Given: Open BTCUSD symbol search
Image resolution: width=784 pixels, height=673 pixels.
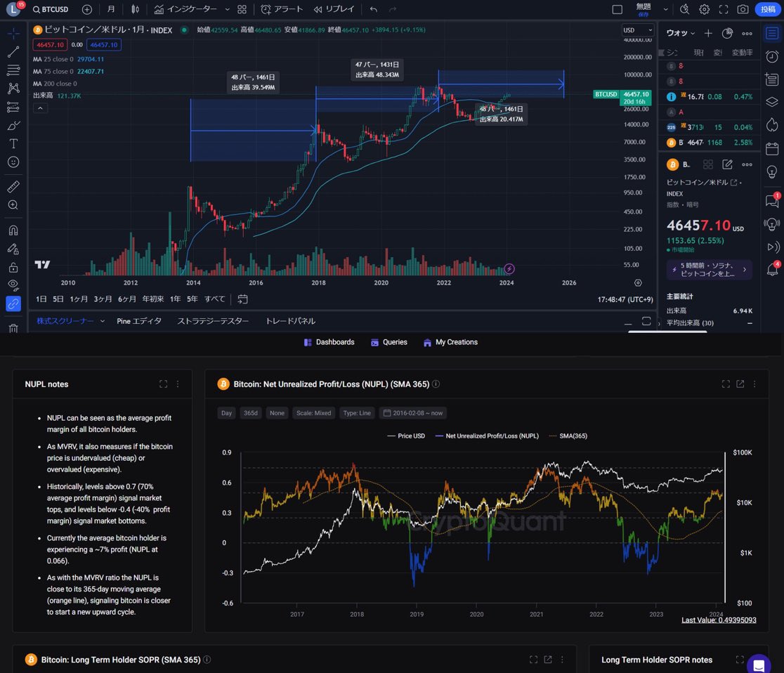Looking at the screenshot, I should [x=51, y=10].
